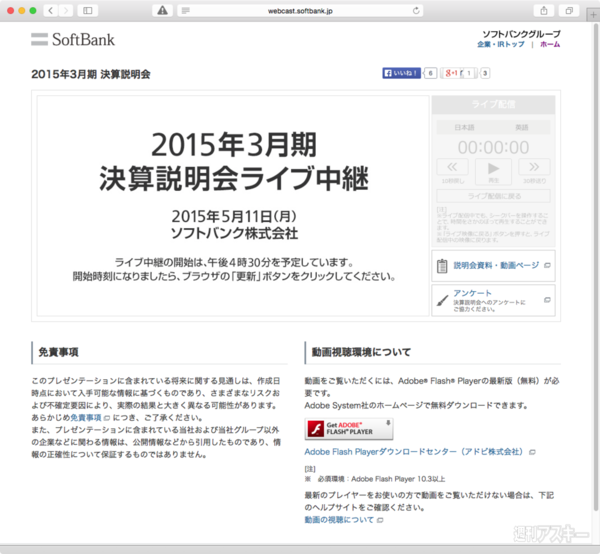Open the 企業・IRトップ link
600x554 pixels.
coord(501,44)
